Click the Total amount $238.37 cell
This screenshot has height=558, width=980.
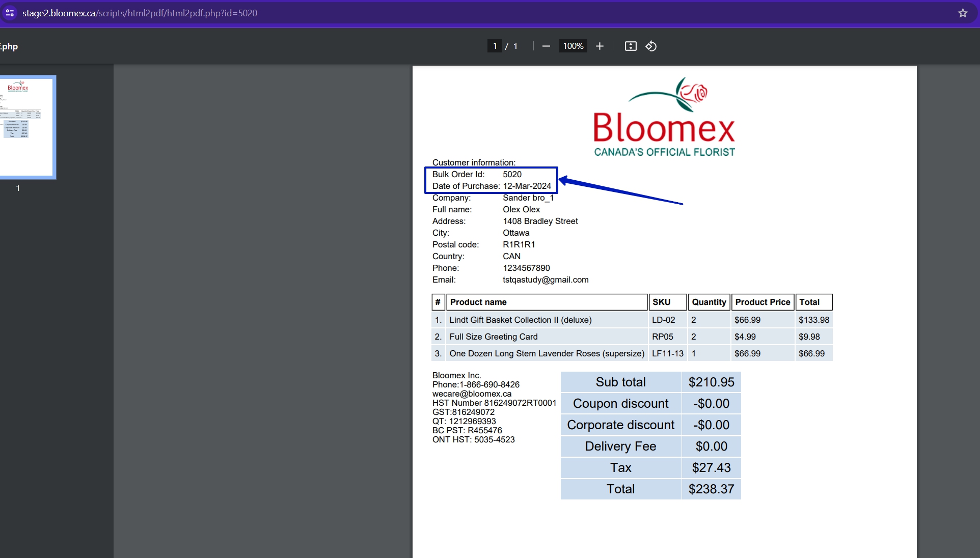pos(711,489)
